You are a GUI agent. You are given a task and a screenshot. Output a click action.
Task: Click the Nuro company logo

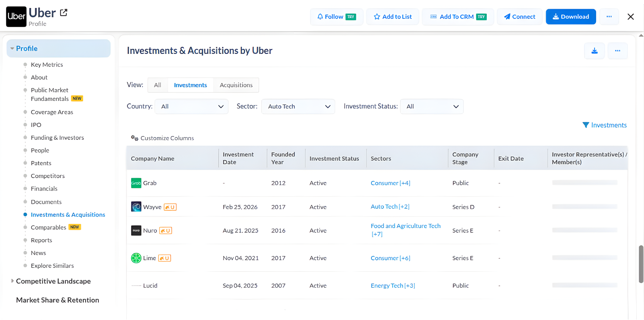coord(136,230)
